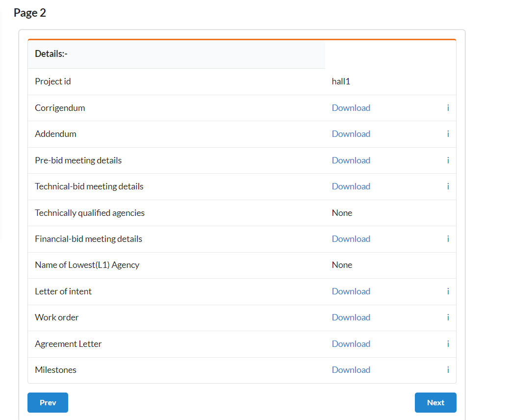
Task: Click the info icon beside Corrigendum
Action: tap(448, 108)
